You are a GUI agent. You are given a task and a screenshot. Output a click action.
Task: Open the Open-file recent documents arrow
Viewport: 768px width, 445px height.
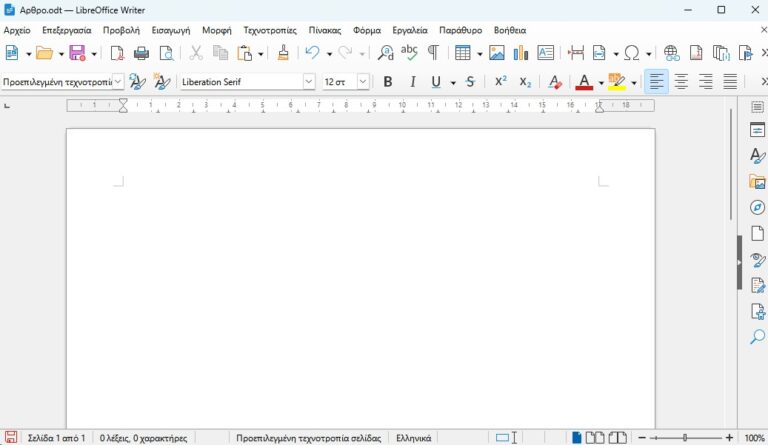[x=61, y=53]
